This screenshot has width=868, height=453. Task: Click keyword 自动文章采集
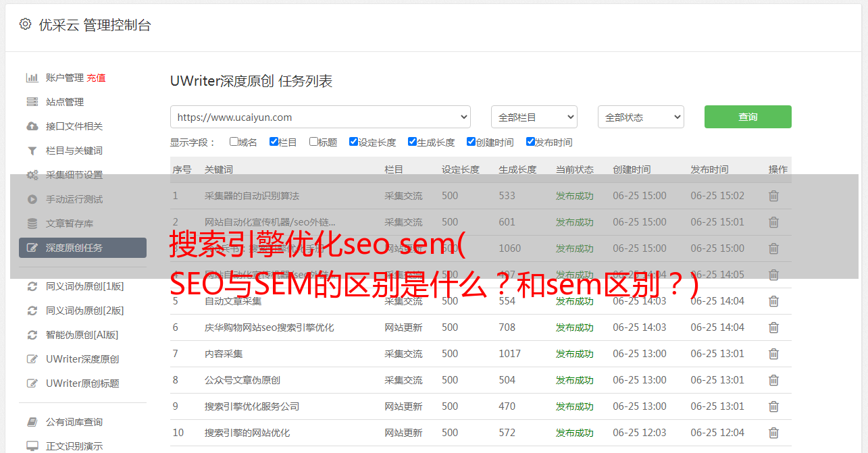click(233, 301)
